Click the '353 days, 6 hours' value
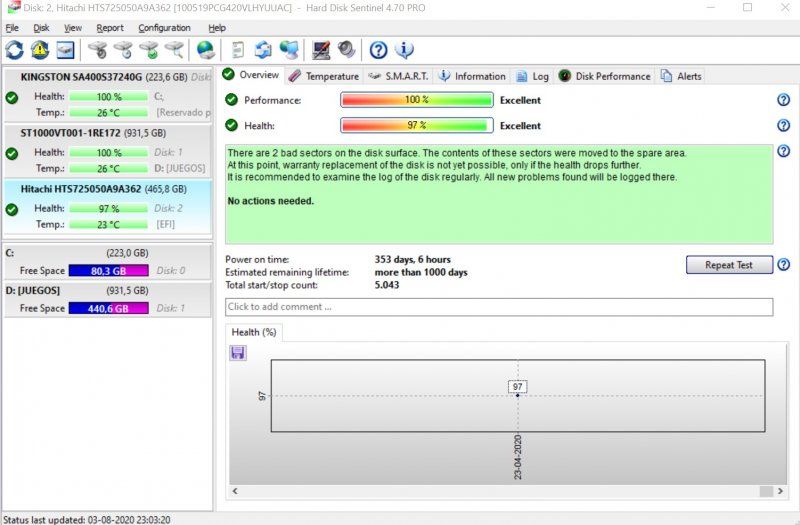The height and width of the screenshot is (525, 800). click(x=412, y=259)
